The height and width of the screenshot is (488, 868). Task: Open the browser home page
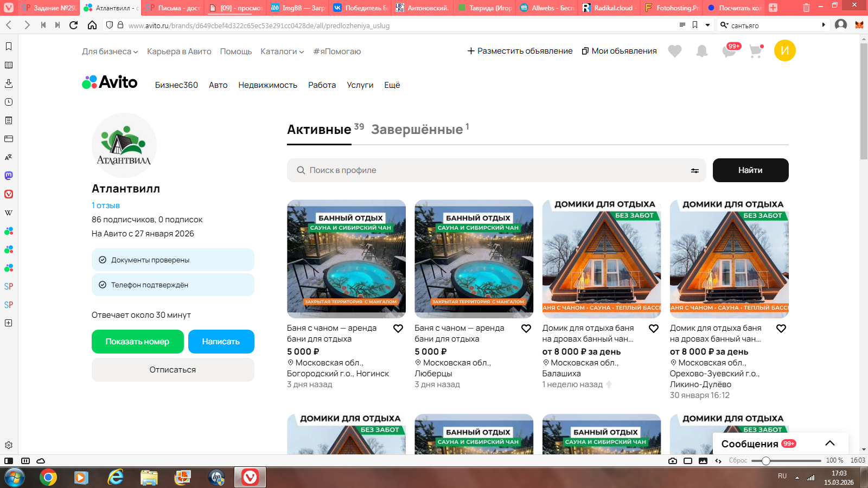tap(92, 25)
